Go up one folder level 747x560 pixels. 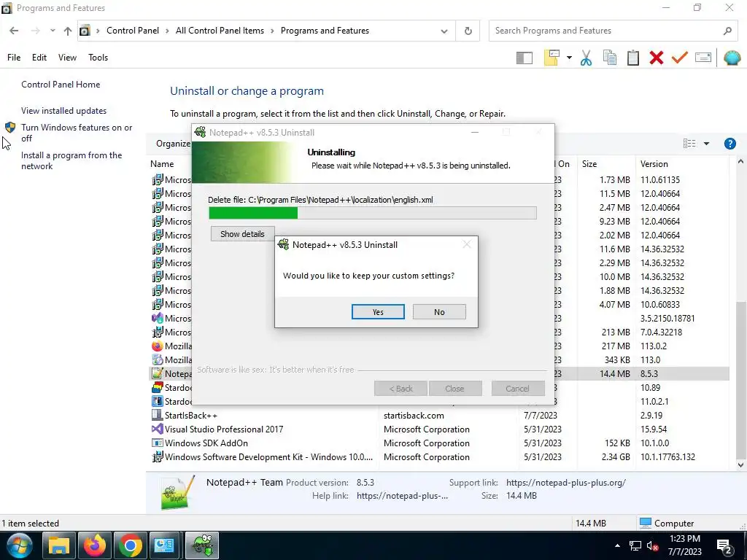[68, 31]
